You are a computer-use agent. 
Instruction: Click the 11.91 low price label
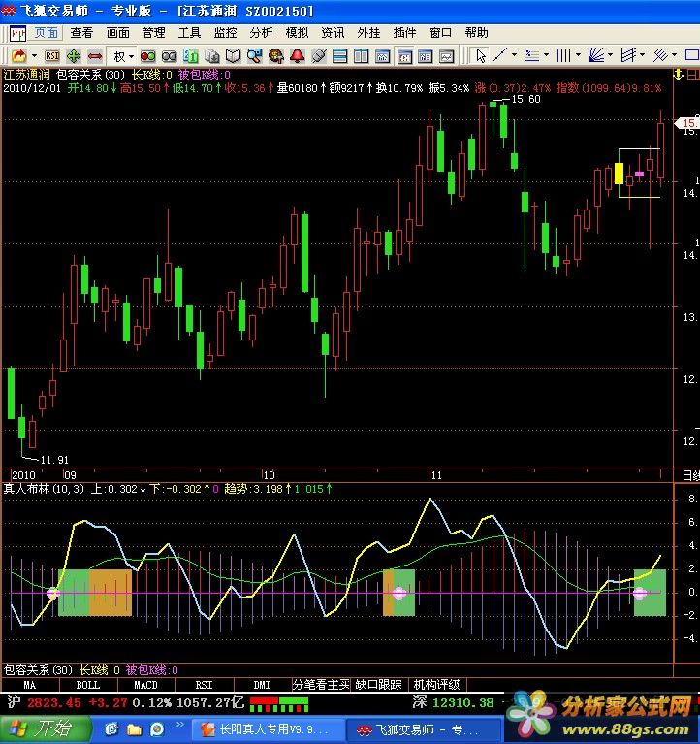tap(54, 460)
